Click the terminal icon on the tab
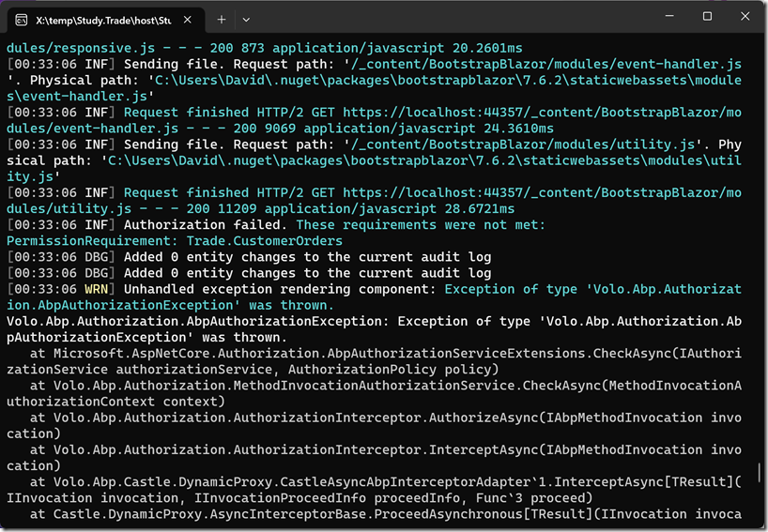Screen dimensions: 768x532 point(21,19)
